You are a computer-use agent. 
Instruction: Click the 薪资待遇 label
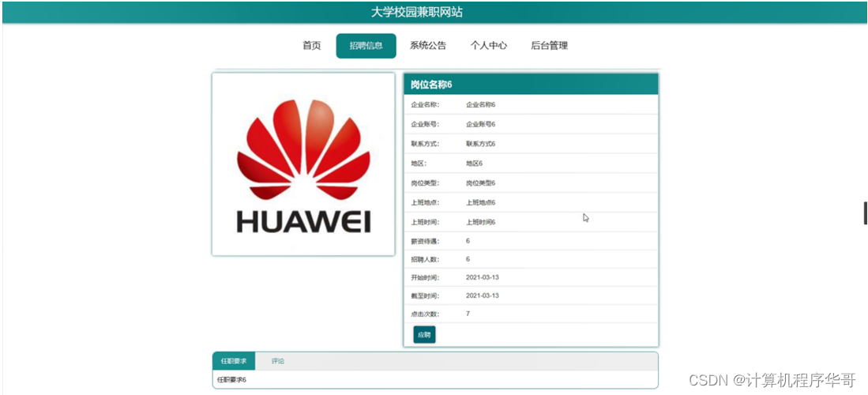click(425, 241)
